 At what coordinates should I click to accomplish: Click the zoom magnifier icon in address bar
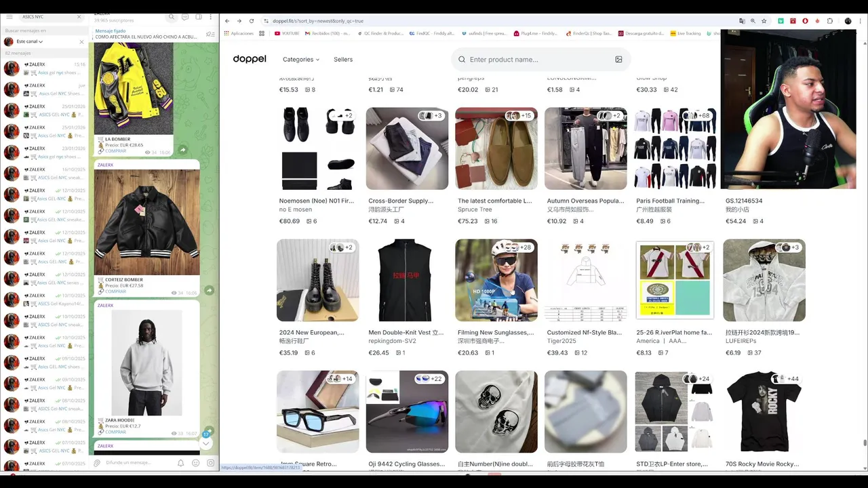(x=753, y=21)
